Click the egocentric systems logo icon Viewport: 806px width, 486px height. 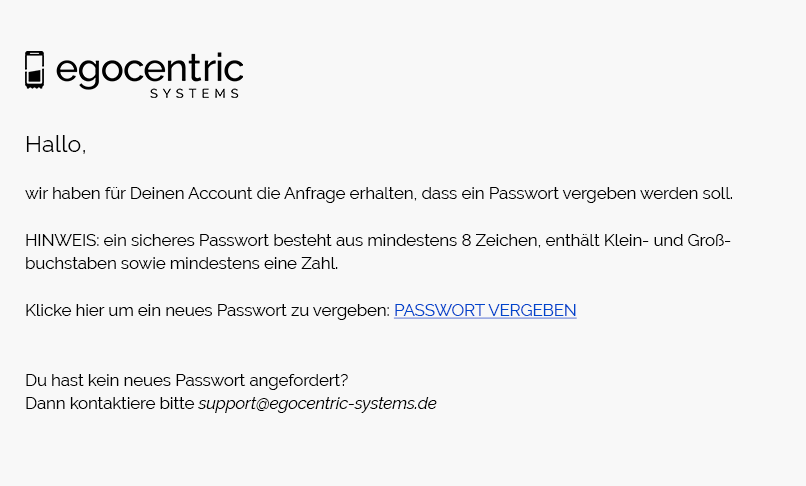[x=35, y=70]
